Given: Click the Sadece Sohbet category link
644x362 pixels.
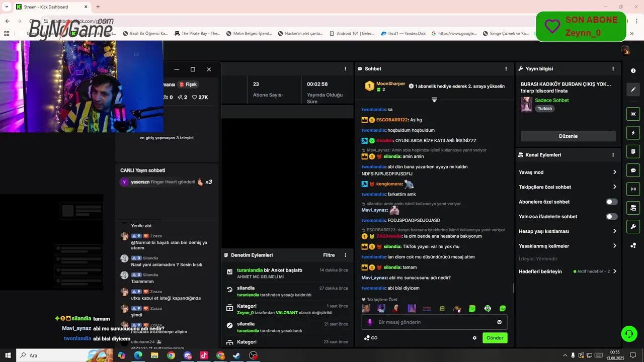Looking at the screenshot, I should 552,100.
